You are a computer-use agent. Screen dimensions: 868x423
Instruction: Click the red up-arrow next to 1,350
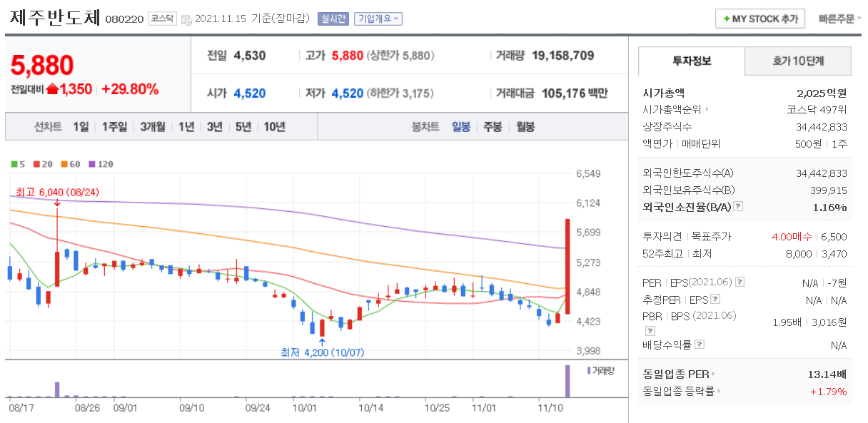click(x=52, y=89)
